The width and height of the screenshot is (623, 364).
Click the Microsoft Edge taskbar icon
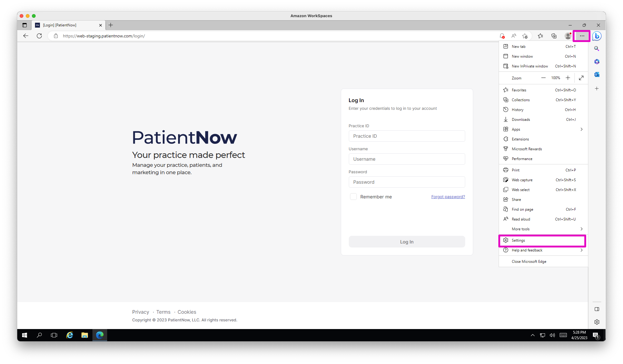[x=99, y=335]
